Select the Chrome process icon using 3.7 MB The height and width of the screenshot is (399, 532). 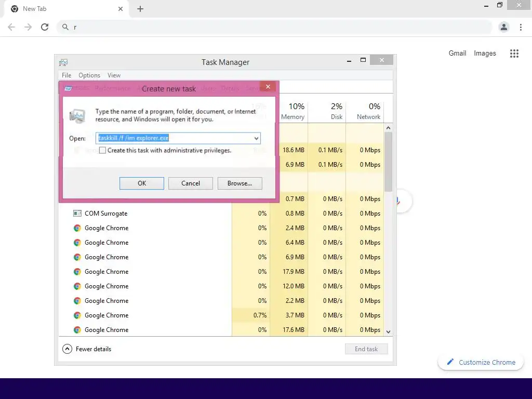click(x=77, y=315)
